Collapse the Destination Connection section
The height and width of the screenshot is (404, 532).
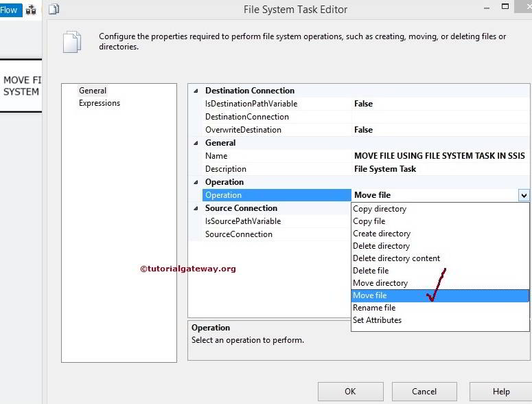click(x=196, y=91)
